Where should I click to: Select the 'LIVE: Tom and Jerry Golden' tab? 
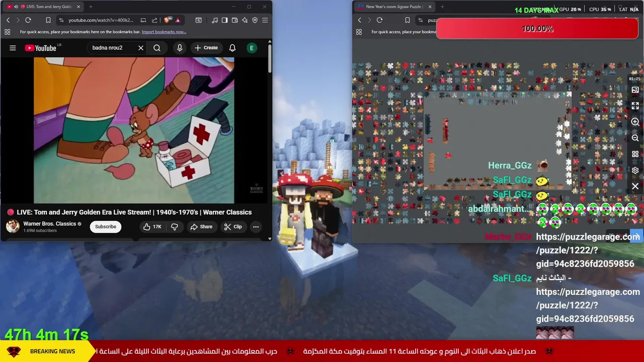click(44, 7)
